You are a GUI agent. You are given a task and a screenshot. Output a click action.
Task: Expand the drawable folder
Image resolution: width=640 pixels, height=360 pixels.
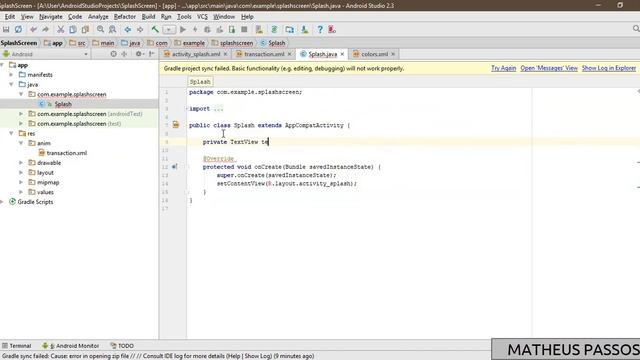(x=21, y=163)
